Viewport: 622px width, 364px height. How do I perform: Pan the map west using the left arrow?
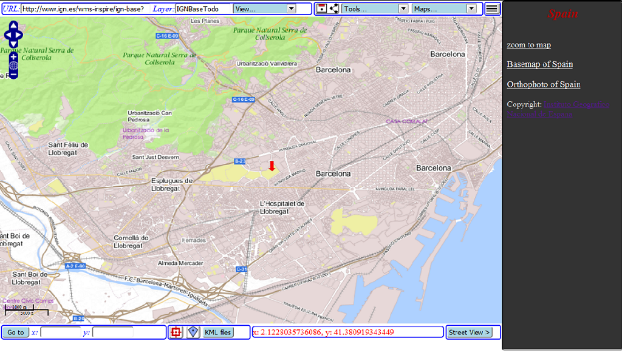click(x=7, y=35)
